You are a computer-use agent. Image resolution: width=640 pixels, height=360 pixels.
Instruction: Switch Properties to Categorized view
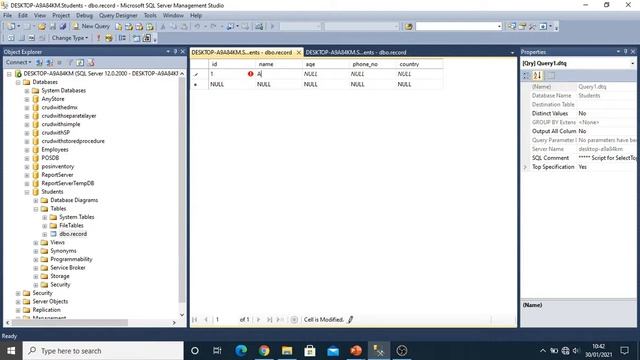(526, 76)
